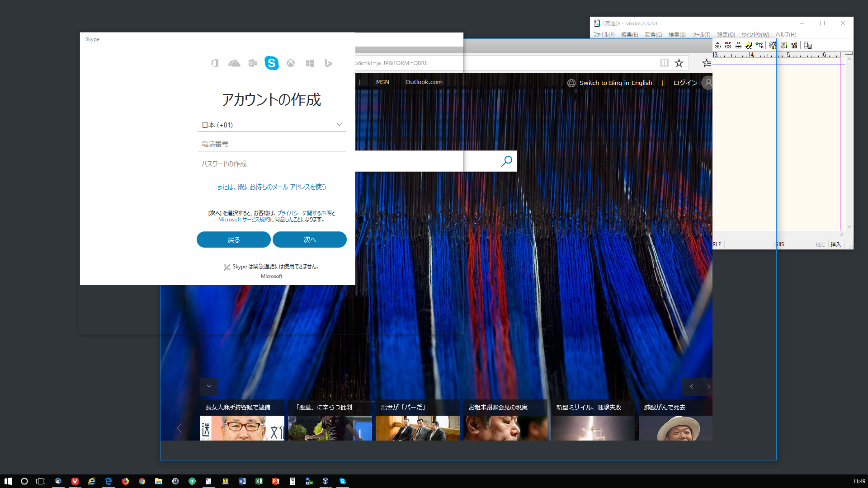Open the Edge hub favorites list icon
Screen dimensions: 868x488
point(707,63)
